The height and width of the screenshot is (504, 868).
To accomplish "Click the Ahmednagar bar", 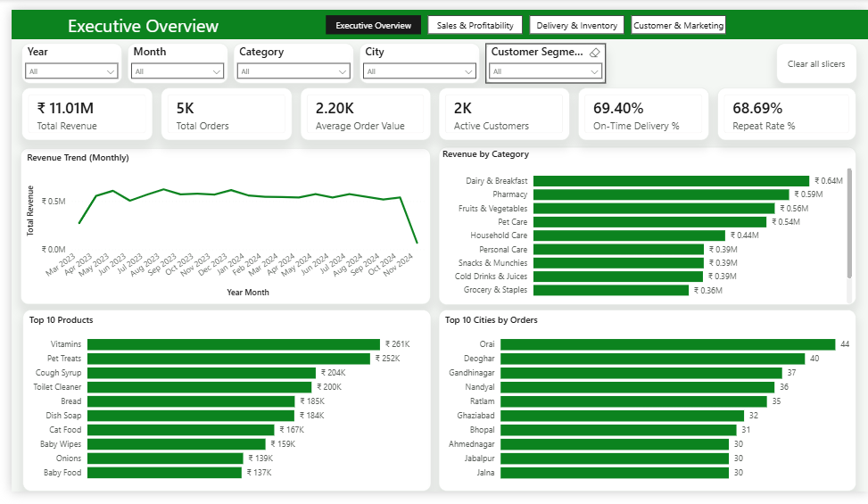I will click(615, 444).
